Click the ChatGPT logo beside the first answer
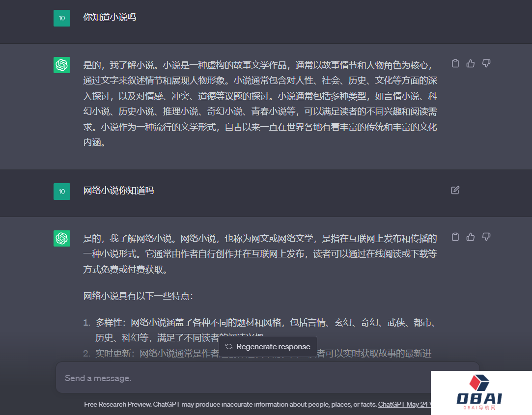The width and height of the screenshot is (532, 415). [62, 64]
